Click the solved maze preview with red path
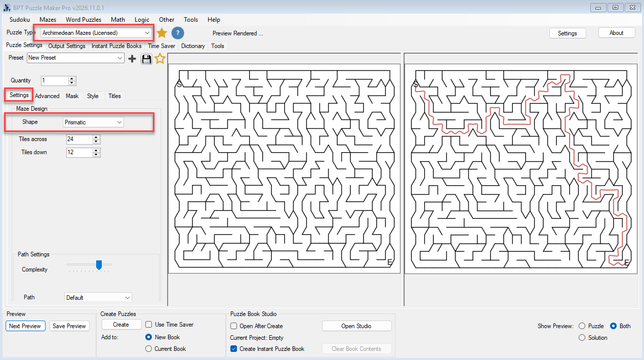The height and width of the screenshot is (360, 644). click(520, 168)
